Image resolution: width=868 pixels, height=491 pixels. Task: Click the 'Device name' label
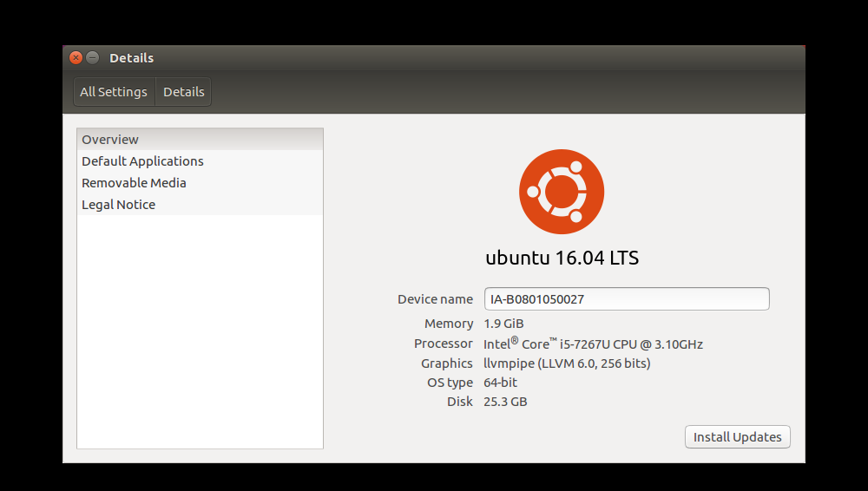[x=435, y=299]
